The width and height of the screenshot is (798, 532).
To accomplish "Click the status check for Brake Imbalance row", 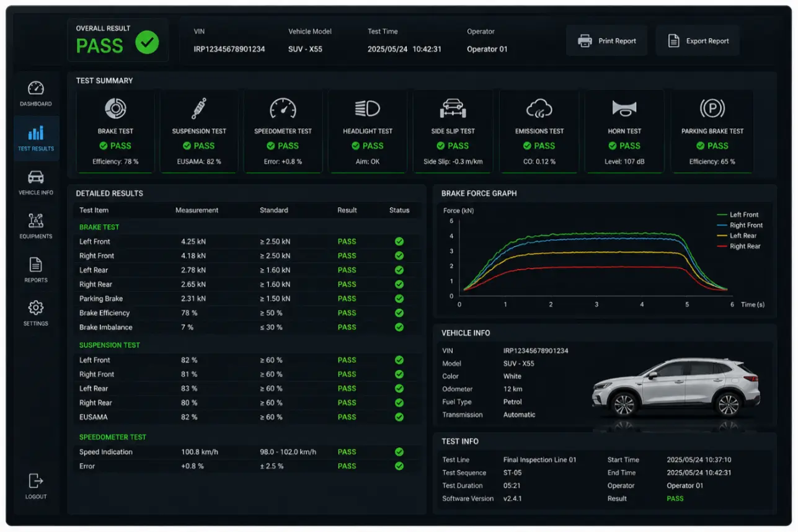I will [x=399, y=327].
